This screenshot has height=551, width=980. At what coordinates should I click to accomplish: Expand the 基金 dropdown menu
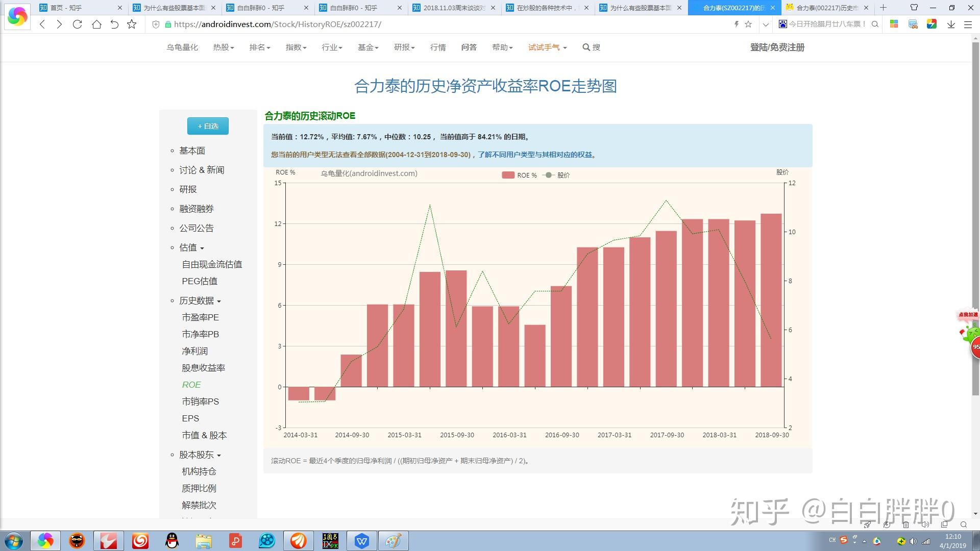pyautogui.click(x=368, y=47)
